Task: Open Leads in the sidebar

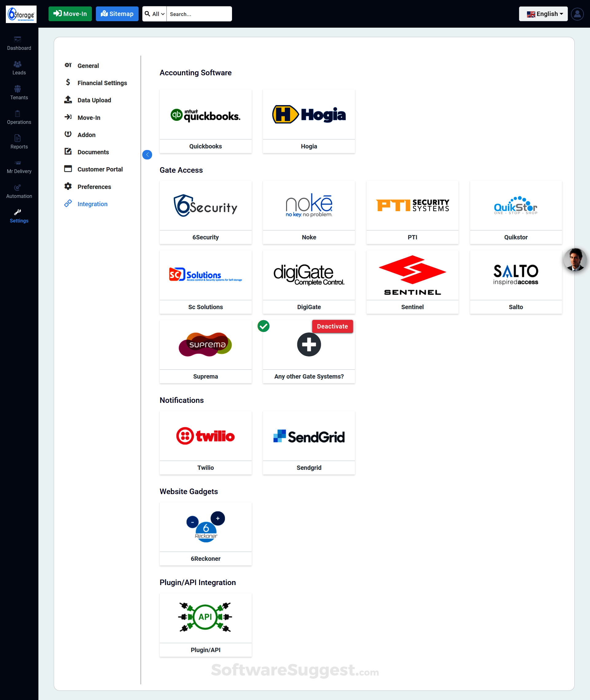Action: pyautogui.click(x=19, y=68)
